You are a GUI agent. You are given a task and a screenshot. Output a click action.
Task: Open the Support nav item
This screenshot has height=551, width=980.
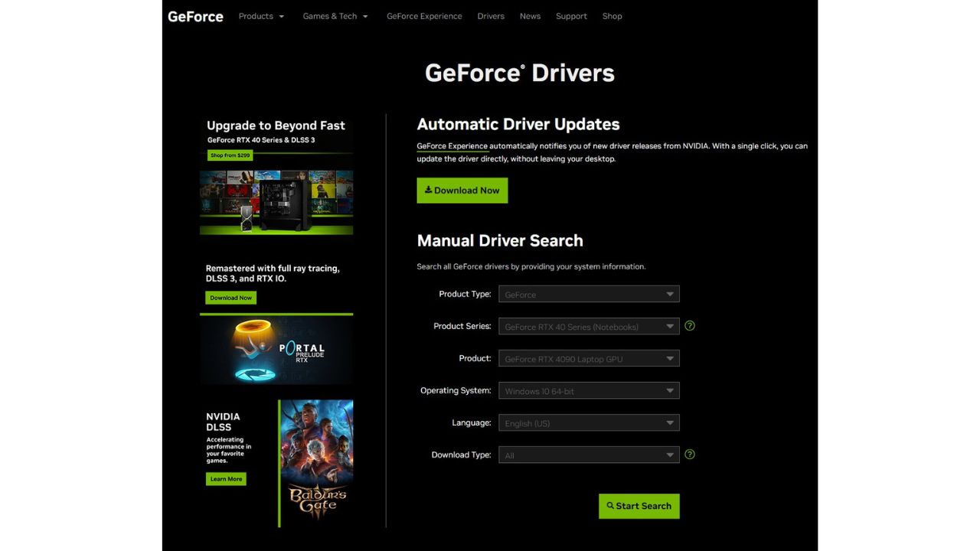click(571, 16)
